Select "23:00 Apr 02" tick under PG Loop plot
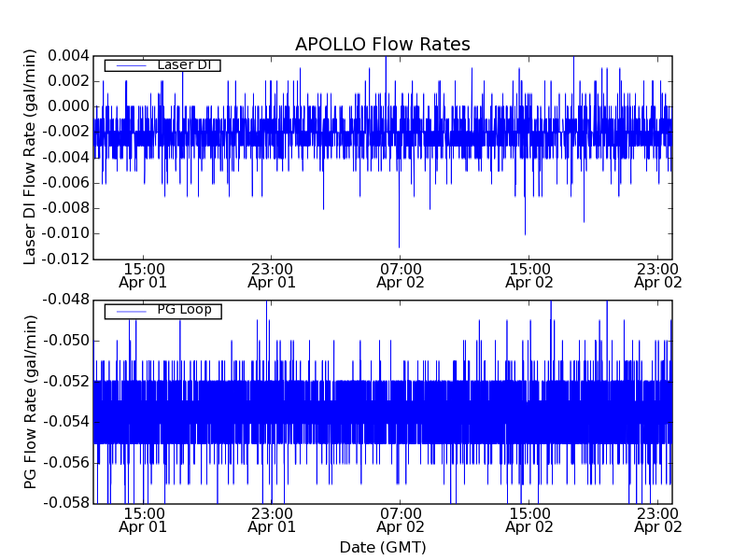 pos(658,521)
